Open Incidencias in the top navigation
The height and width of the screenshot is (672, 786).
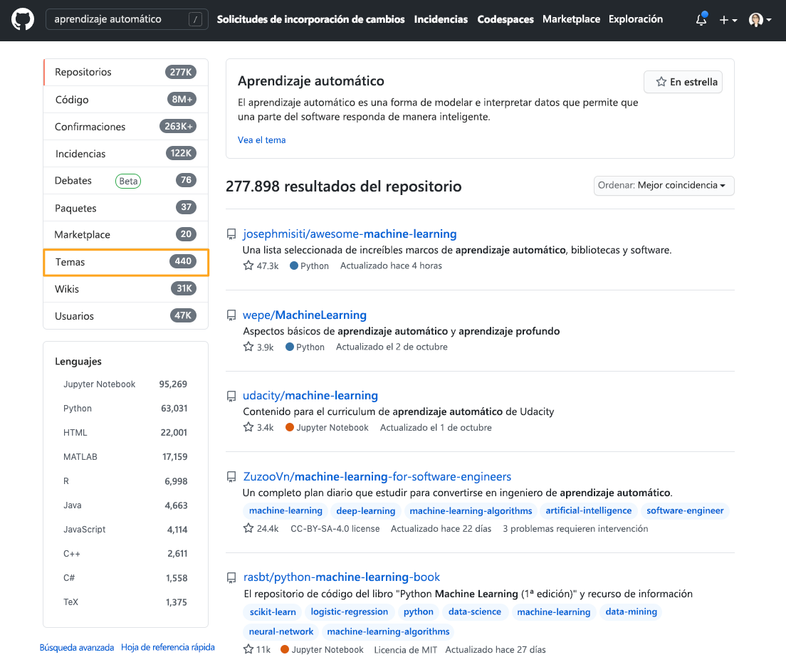pos(441,19)
